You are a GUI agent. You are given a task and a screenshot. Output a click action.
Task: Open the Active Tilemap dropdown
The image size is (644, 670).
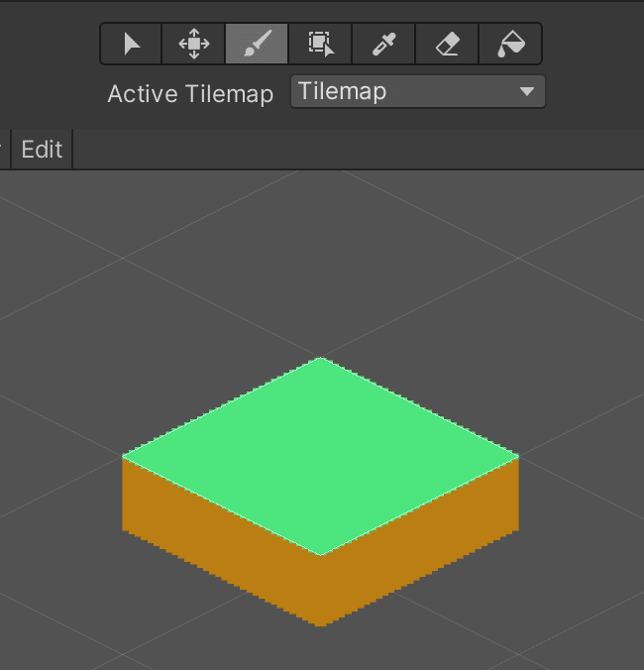click(x=418, y=91)
